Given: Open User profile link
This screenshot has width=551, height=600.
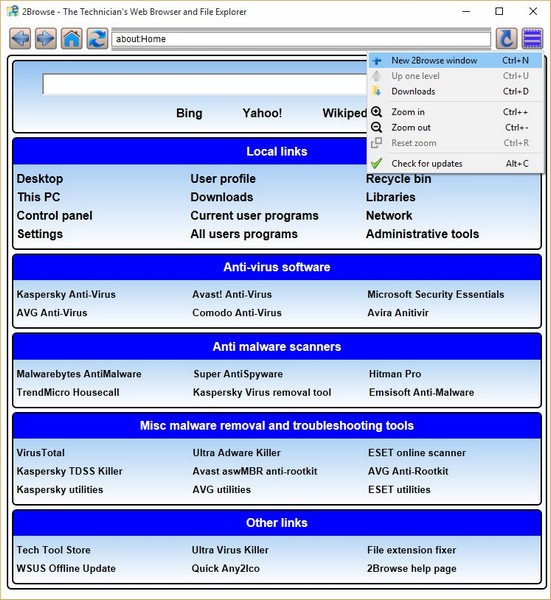Looking at the screenshot, I should pos(223,179).
